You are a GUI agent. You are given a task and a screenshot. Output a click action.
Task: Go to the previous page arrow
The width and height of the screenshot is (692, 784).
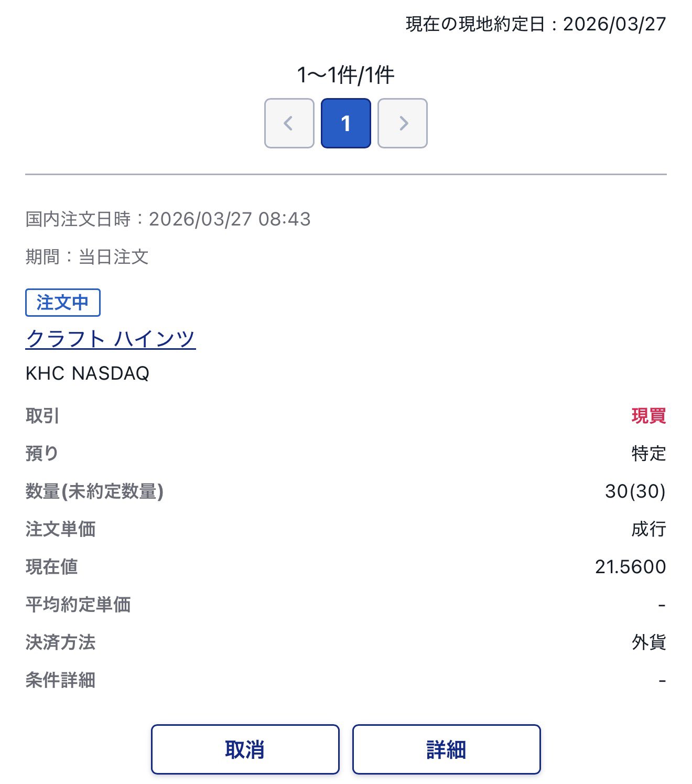point(289,123)
